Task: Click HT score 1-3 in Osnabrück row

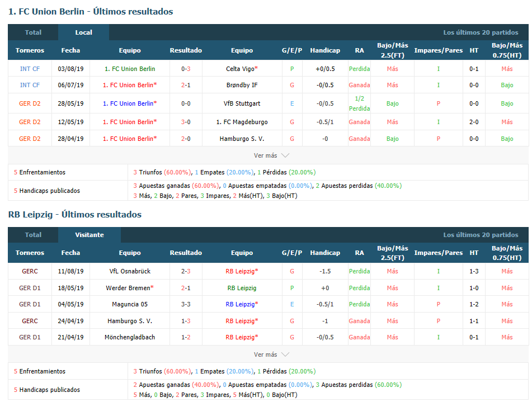Action: (474, 271)
